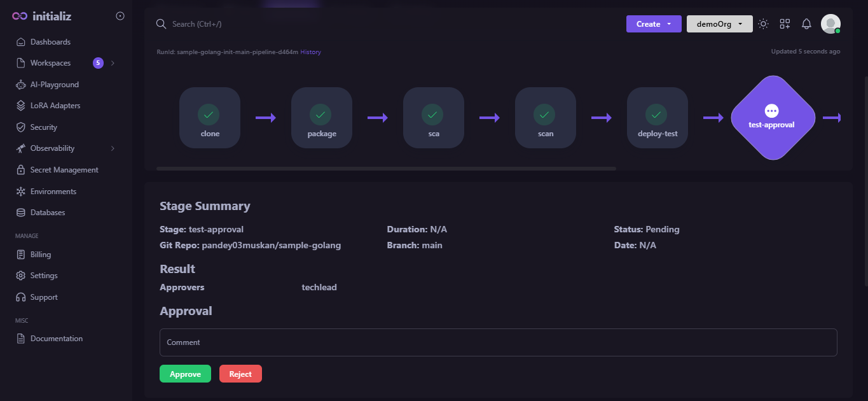Open the run History link
Viewport: 868px width, 401px height.
[311, 52]
